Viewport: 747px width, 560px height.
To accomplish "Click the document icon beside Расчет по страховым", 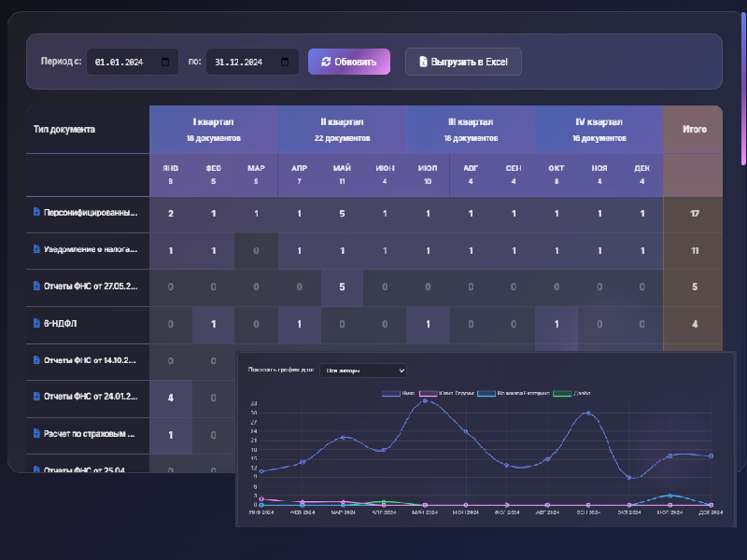I will coord(36,433).
